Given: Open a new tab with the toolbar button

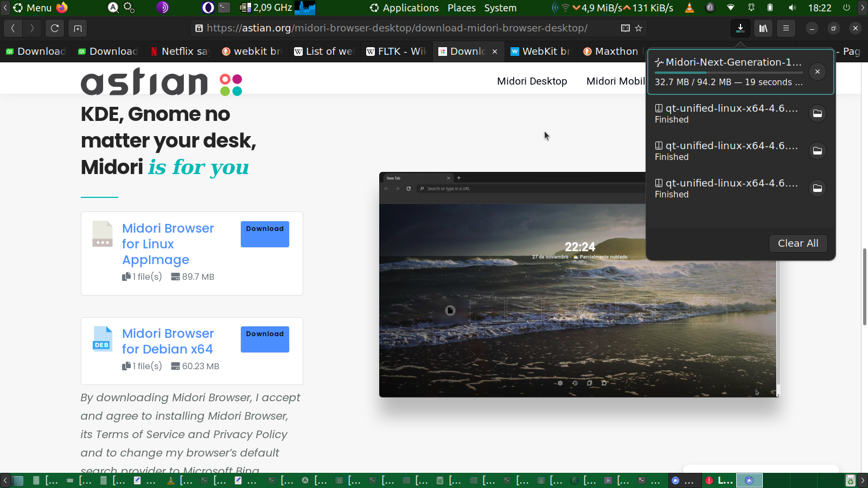Looking at the screenshot, I should pyautogui.click(x=78, y=28).
